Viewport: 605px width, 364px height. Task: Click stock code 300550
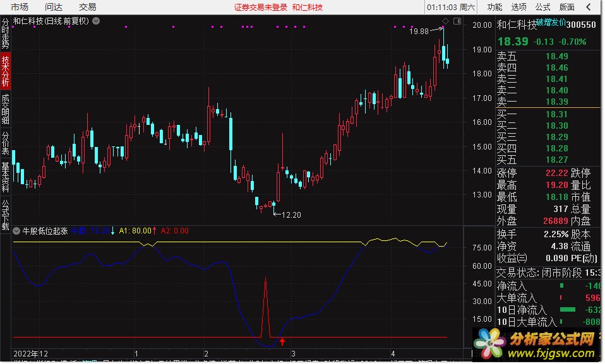581,25
